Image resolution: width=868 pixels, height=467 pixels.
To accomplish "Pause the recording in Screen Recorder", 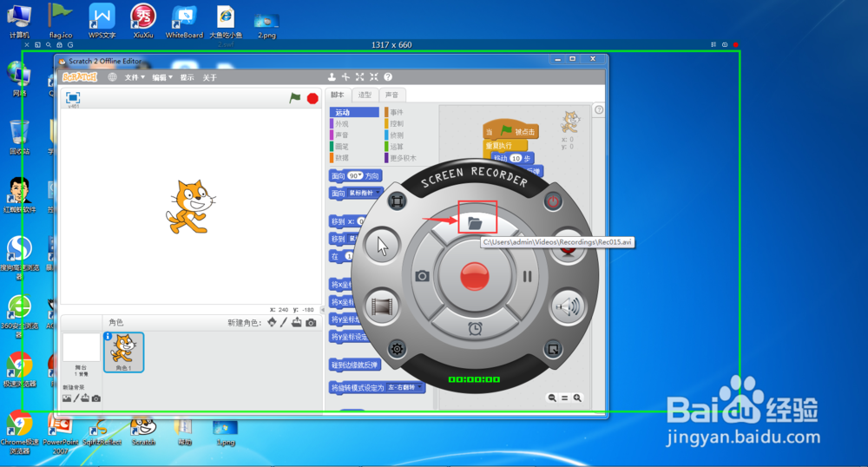I will 527,276.
